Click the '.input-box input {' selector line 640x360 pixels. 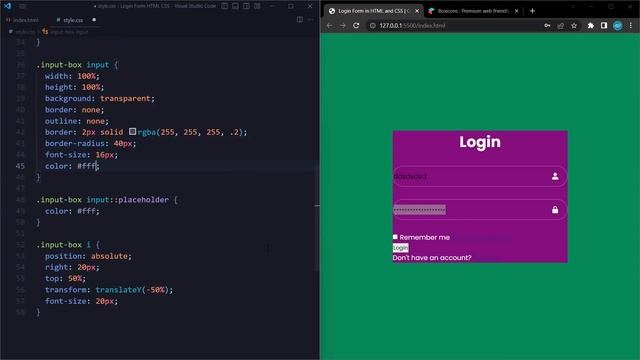(x=77, y=64)
